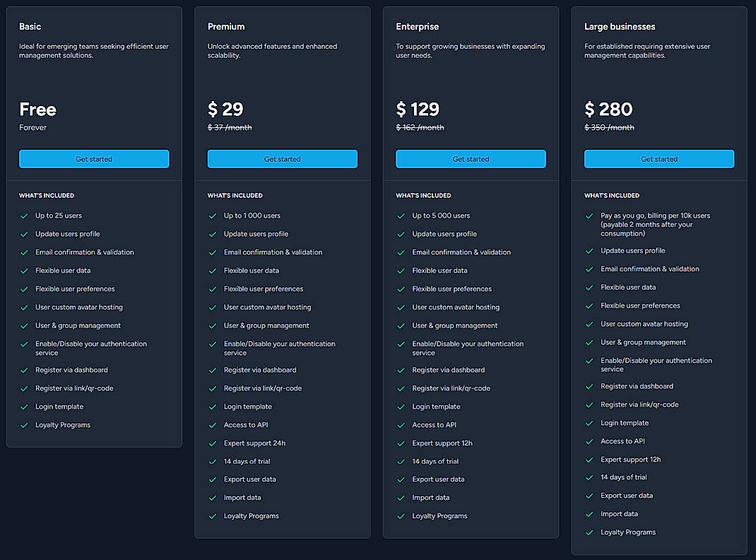This screenshot has width=756, height=560.
Task: Click the 'Enterprise' plan title
Action: [418, 27]
